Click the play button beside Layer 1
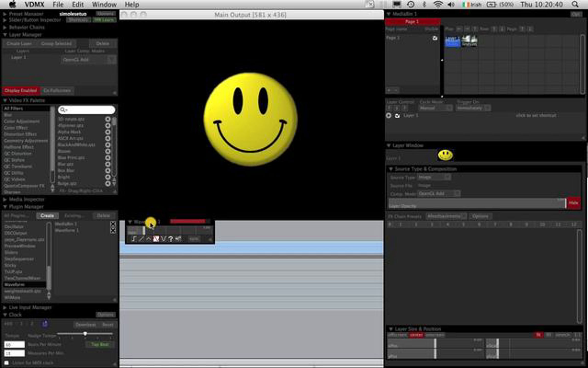 click(x=389, y=115)
